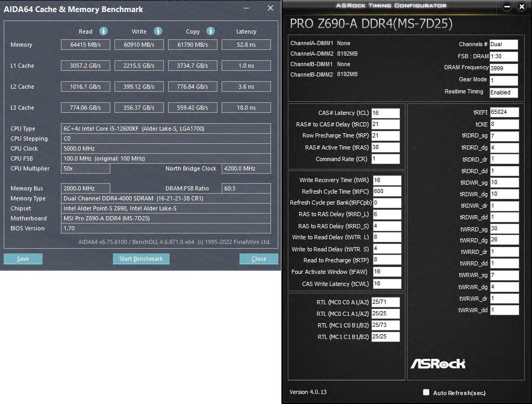Select the tWTR_S value field

(387, 249)
